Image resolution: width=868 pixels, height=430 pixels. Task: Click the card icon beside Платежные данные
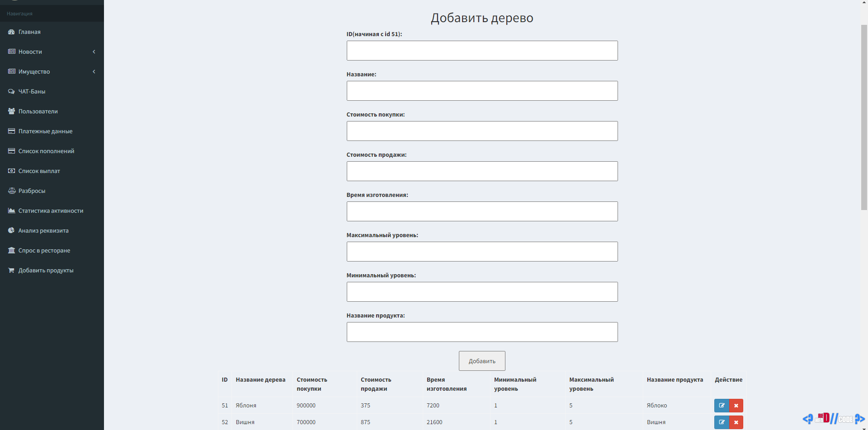click(11, 131)
